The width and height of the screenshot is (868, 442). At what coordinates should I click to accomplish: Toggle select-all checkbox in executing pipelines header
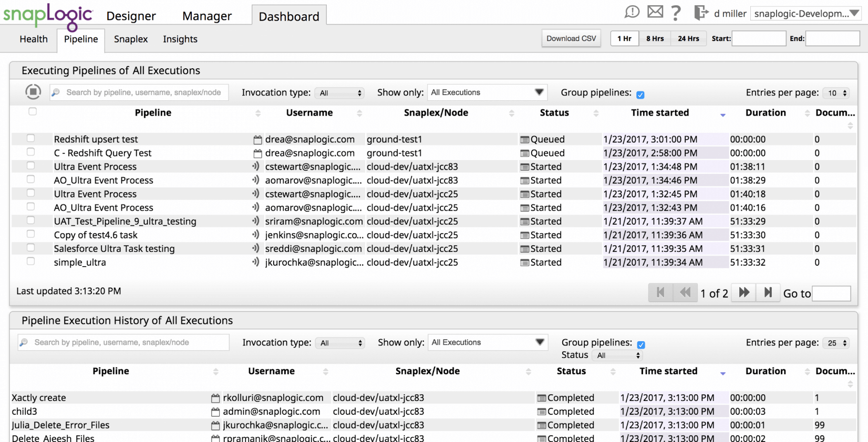coord(33,111)
